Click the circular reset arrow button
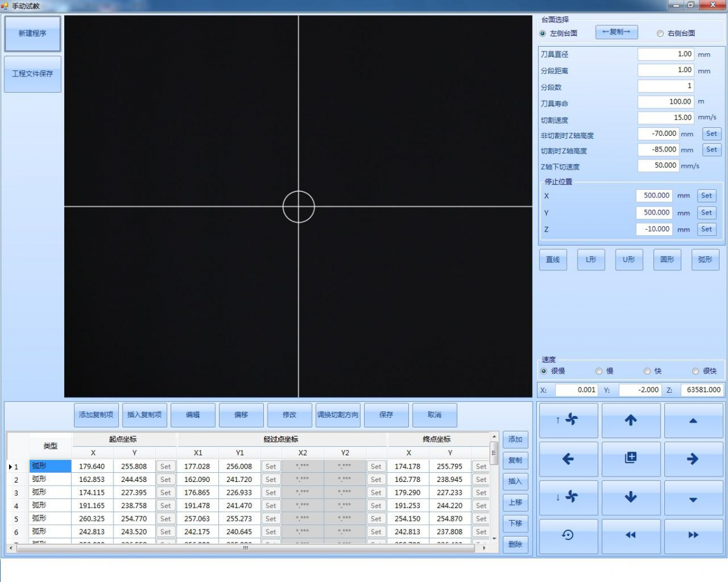This screenshot has height=582, width=728. pyautogui.click(x=568, y=536)
